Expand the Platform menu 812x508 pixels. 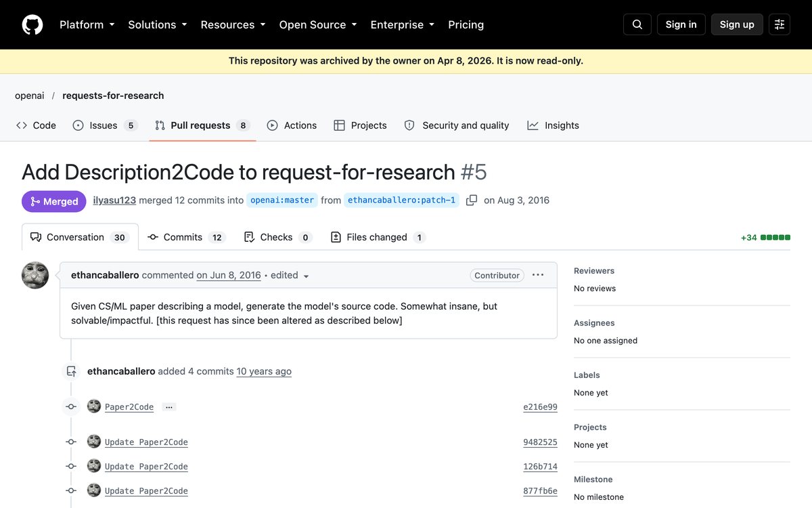click(x=87, y=24)
